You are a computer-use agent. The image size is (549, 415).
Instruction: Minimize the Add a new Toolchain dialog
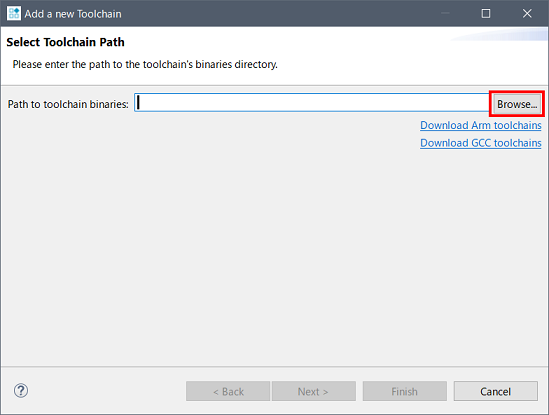tap(445, 14)
